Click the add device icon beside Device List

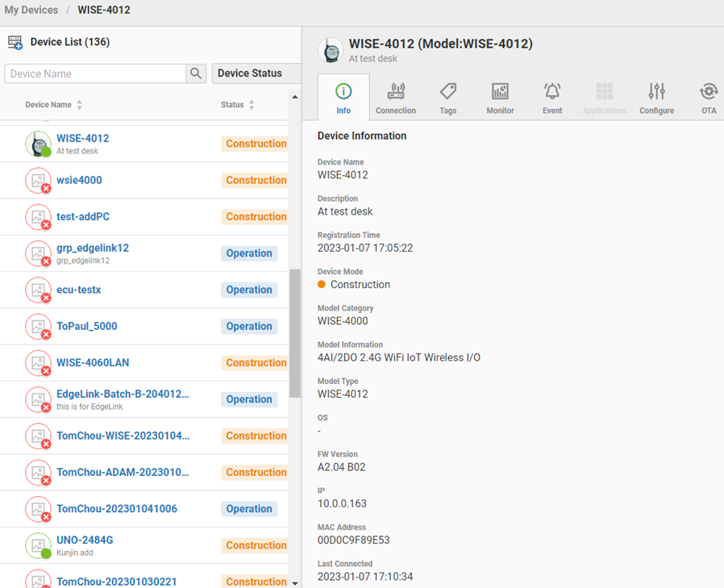click(x=15, y=43)
